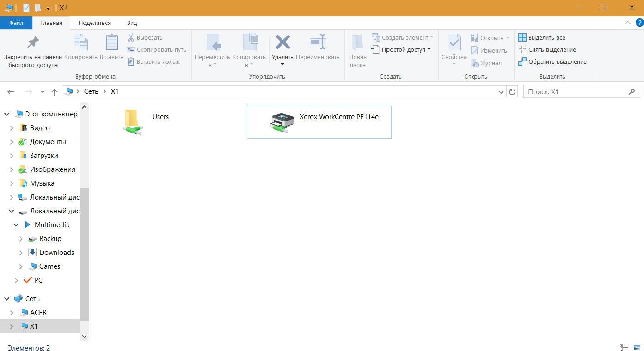
Task: Open recent locations dropdown arrow
Action: (x=43, y=92)
